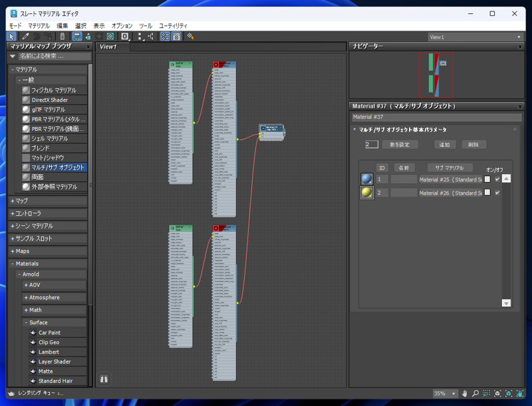This screenshot has width=532, height=406.
Task: Open the オプション menu
Action: click(x=122, y=26)
